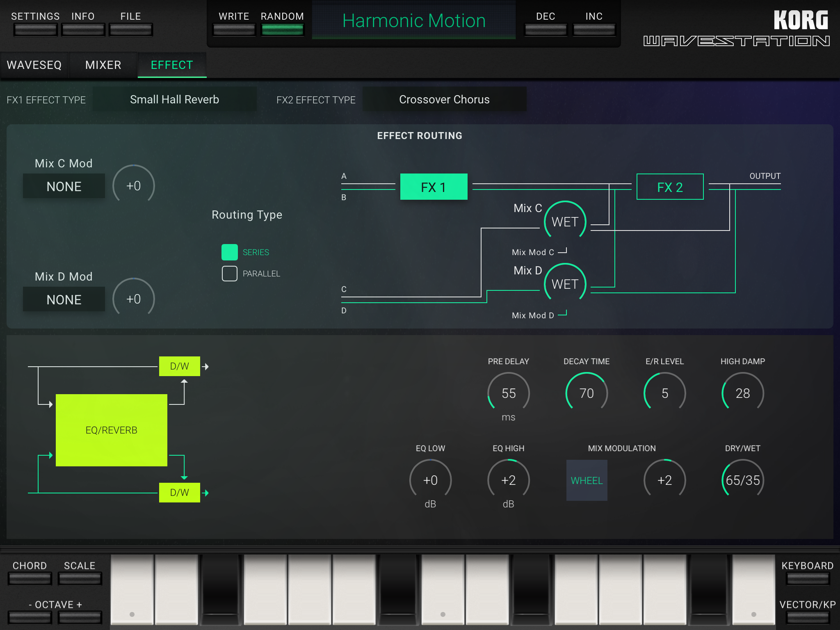
Task: Click the DEC program button
Action: [x=546, y=30]
